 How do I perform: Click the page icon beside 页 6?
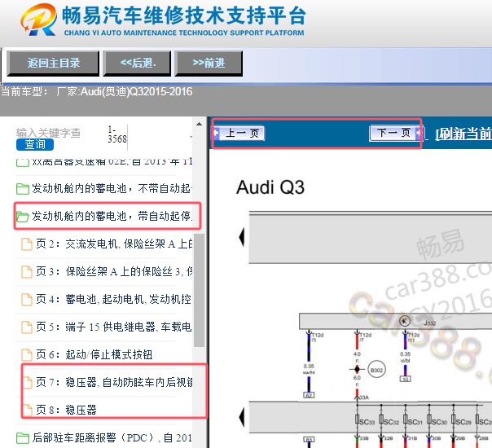pyautogui.click(x=27, y=355)
